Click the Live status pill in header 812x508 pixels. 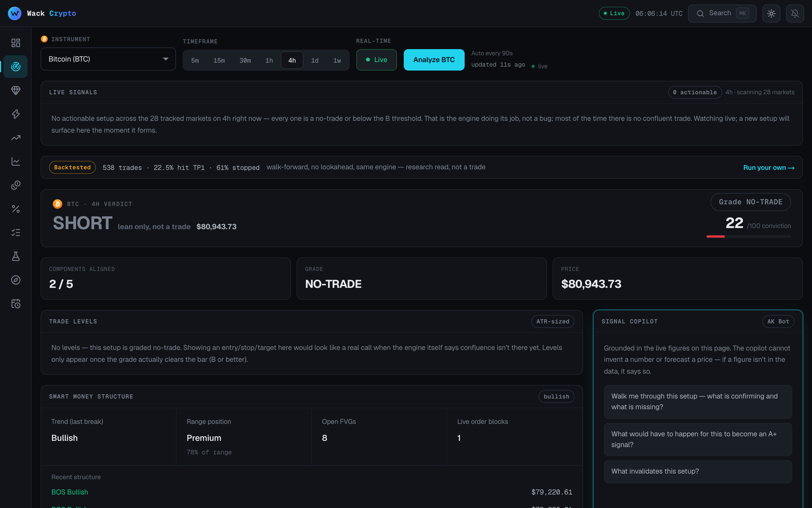click(x=614, y=14)
